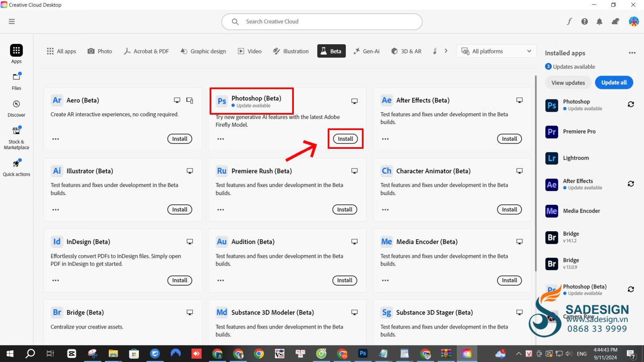Open the fonts icon in header
The width and height of the screenshot is (644, 362).
(569, 21)
